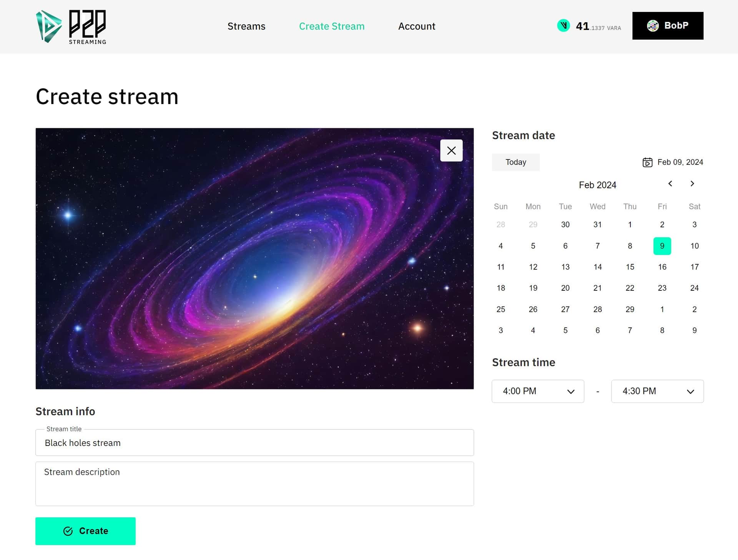Click into the Stream description textarea
The image size is (738, 560).
pyautogui.click(x=254, y=484)
